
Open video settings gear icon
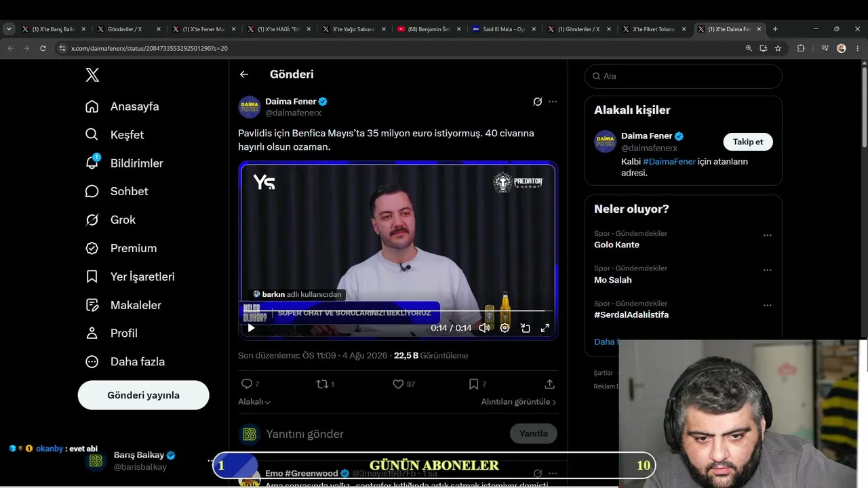(x=505, y=328)
